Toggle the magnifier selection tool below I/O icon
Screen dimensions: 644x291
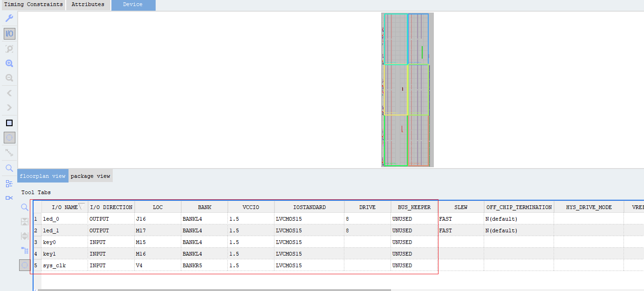[x=9, y=48]
